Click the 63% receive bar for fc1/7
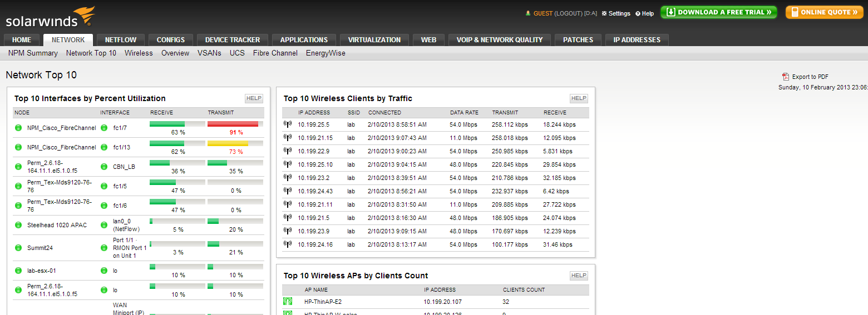Screen dimensions: 868x315 pos(167,124)
